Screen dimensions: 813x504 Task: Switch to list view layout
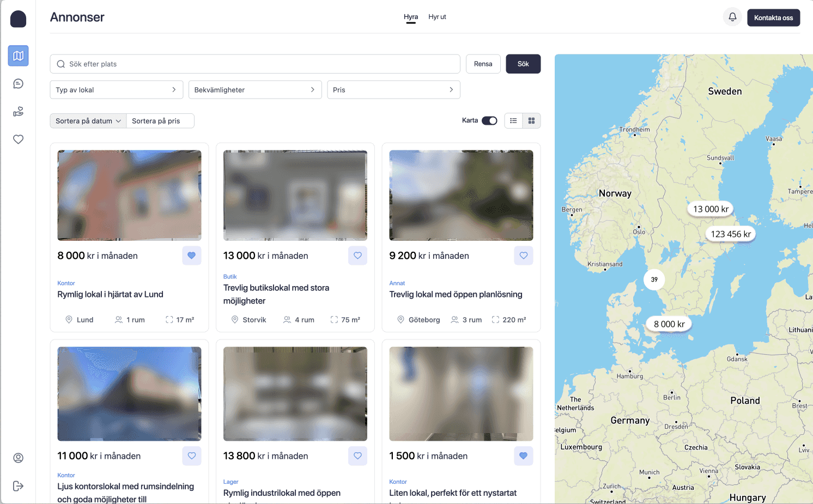[513, 121]
